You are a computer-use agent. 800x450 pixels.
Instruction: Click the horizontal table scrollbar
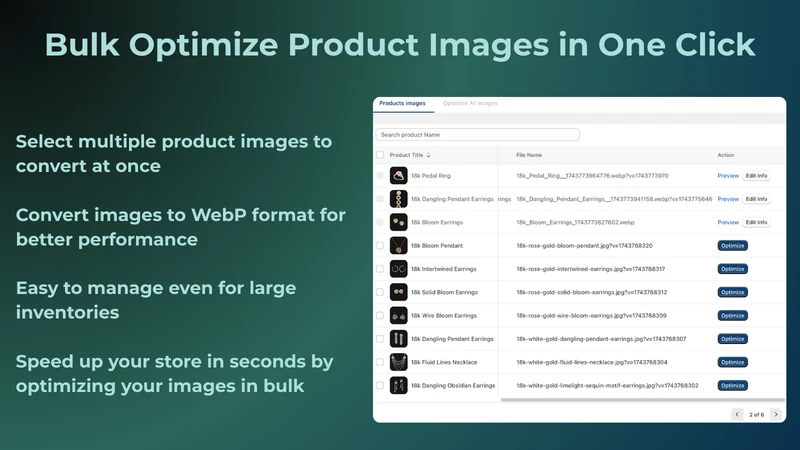coord(642,400)
